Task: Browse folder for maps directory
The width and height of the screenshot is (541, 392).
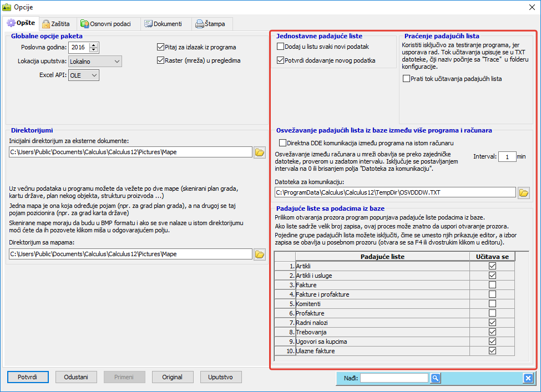Action: coord(259,254)
